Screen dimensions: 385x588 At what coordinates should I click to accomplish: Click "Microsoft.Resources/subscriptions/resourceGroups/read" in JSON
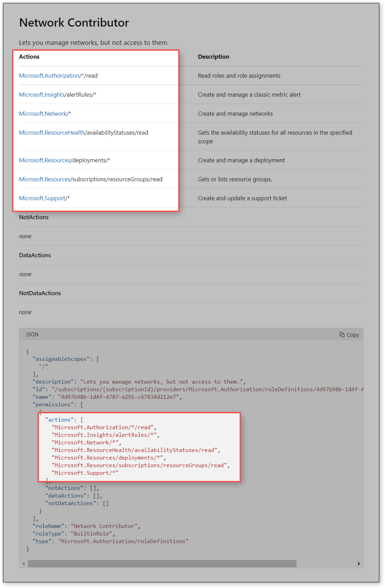(x=139, y=465)
